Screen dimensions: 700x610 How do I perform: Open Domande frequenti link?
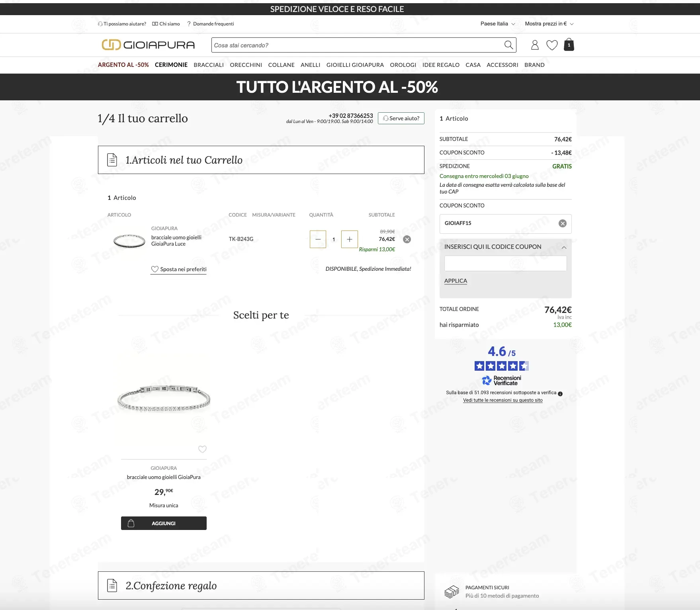[x=210, y=24]
